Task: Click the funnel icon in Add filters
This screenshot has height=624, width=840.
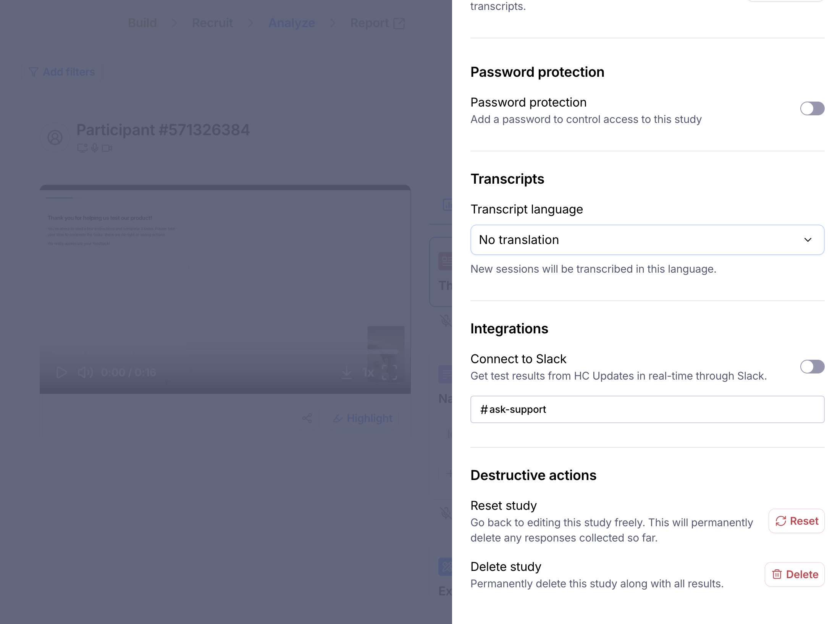Action: coord(34,72)
